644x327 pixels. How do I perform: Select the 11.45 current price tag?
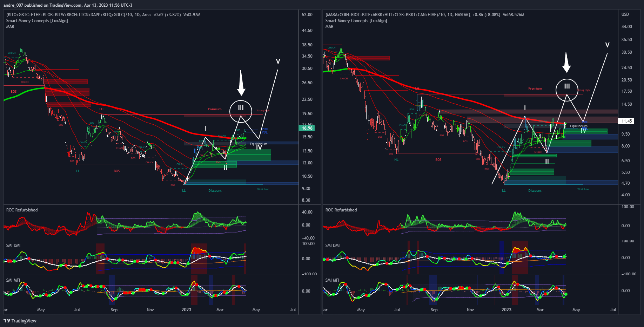[626, 121]
